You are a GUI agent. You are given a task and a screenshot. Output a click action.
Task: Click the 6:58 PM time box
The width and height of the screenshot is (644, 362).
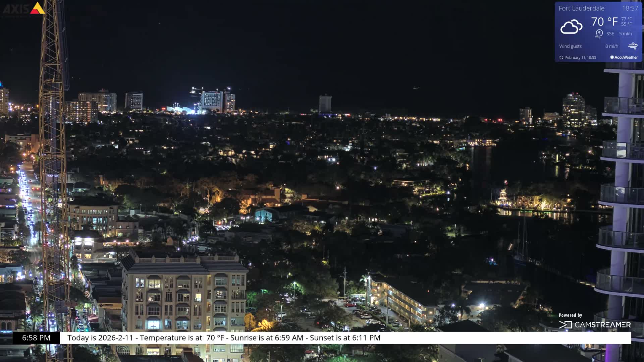(x=36, y=338)
